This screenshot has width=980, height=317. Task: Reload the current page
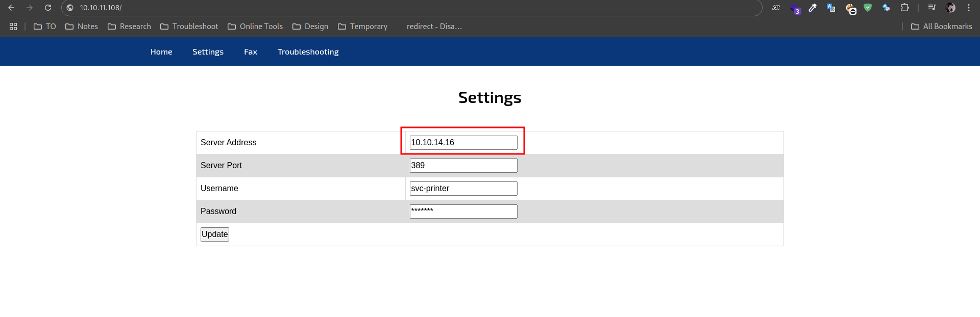[x=48, y=8]
